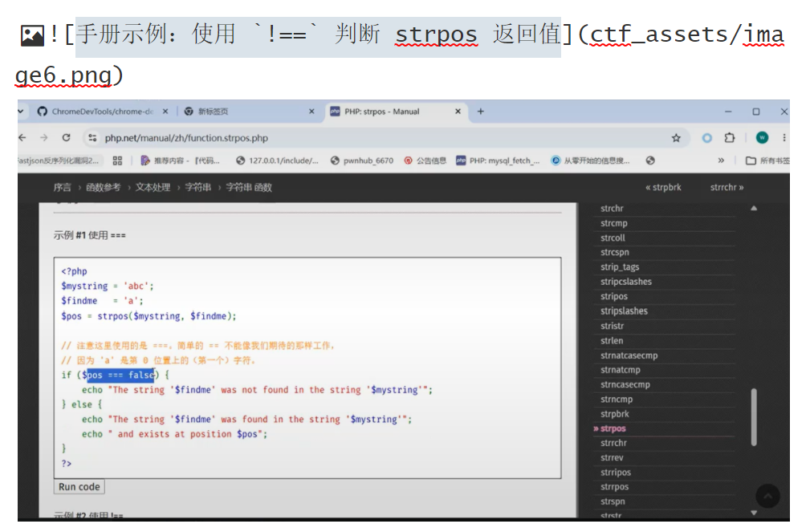Select the PHP: strpos - Manual tab
The image size is (810, 532).
click(382, 111)
